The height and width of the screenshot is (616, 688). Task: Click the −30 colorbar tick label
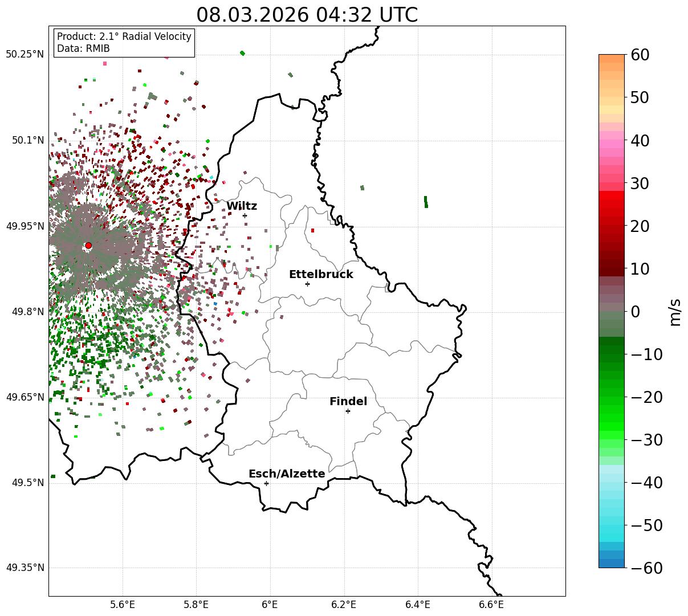(646, 440)
